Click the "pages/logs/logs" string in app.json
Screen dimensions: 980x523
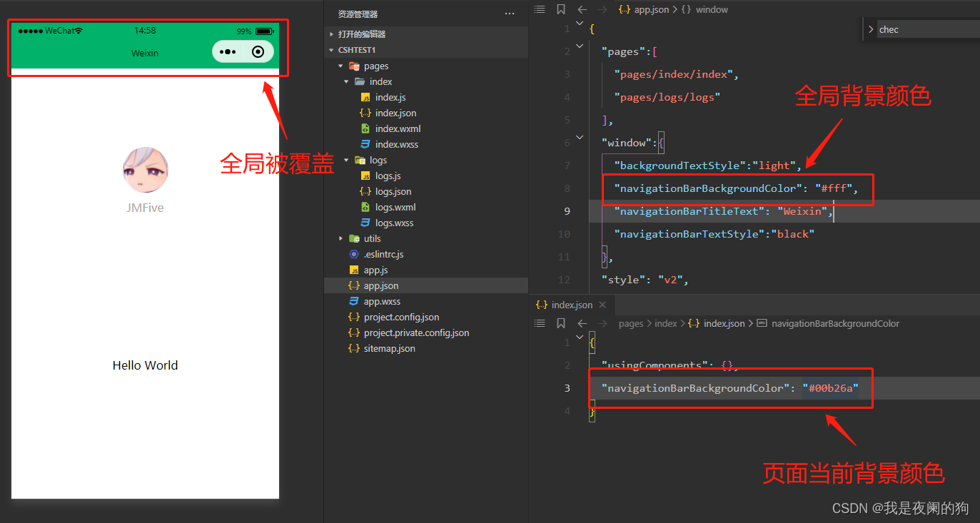667,97
